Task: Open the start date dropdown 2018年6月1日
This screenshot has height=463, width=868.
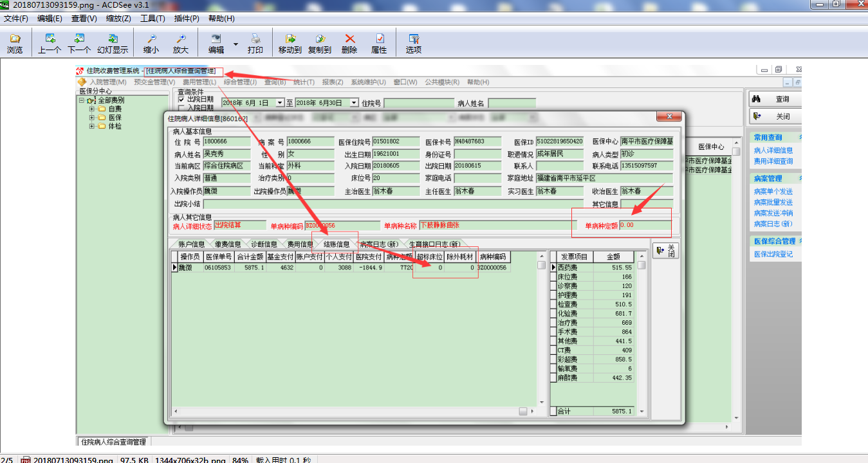Action: pos(280,103)
